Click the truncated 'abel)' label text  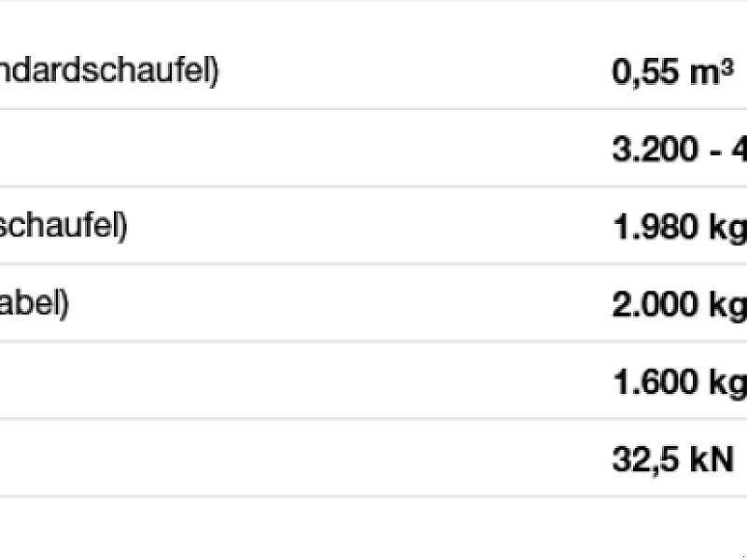point(35,305)
